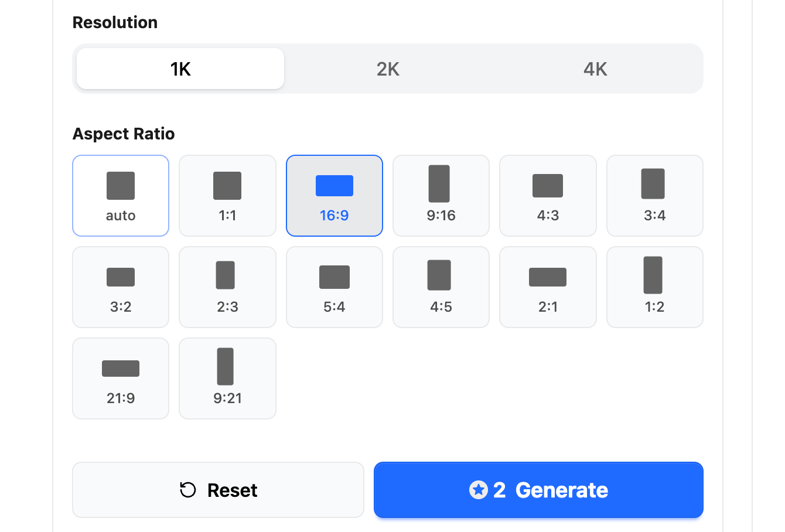Choose the 21:9 ultrawide aspect ratio
Screen dimensions: 785x532
[x=121, y=378]
